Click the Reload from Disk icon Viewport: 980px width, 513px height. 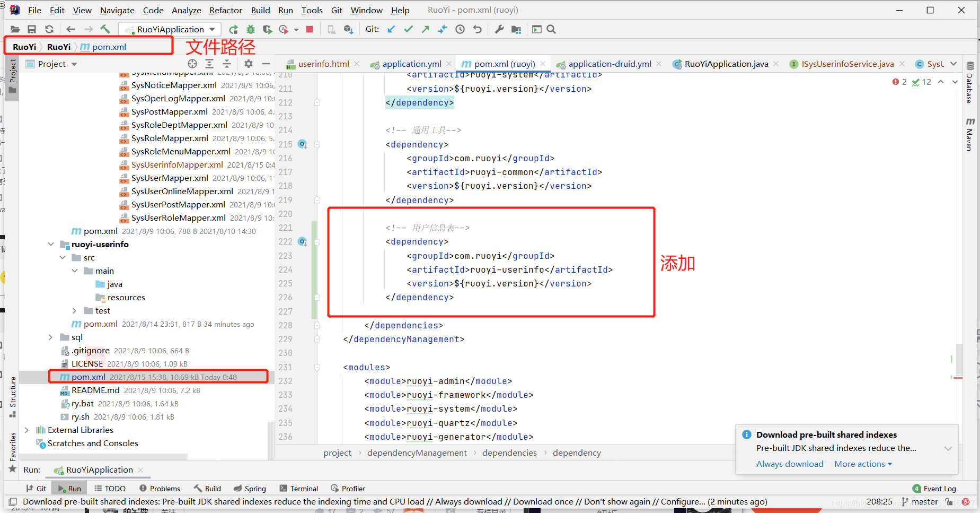click(49, 30)
